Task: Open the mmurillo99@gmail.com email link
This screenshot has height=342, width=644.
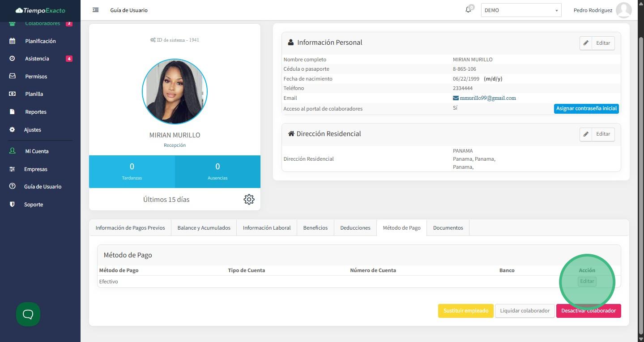Action: coord(487,98)
